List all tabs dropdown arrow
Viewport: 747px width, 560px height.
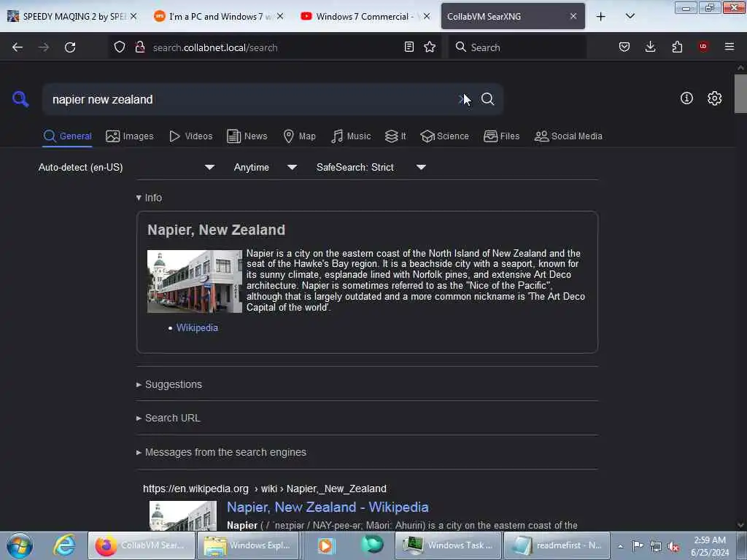coord(630,16)
